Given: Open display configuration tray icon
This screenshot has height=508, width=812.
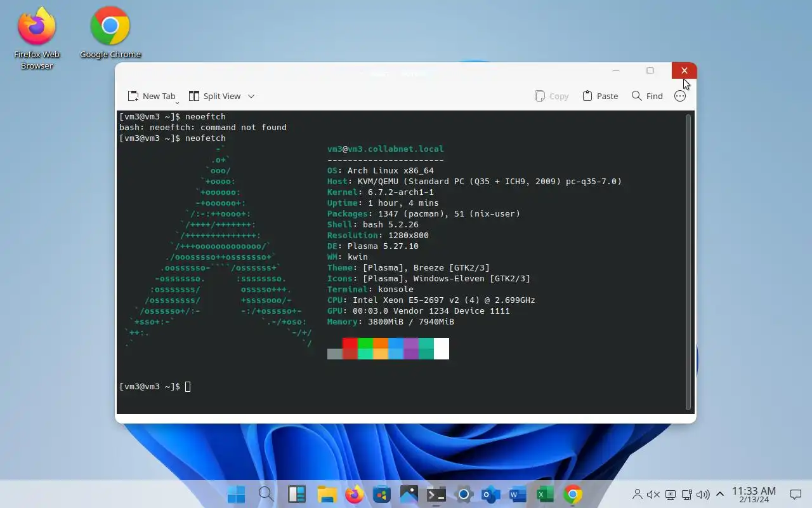Looking at the screenshot, I should tap(671, 494).
